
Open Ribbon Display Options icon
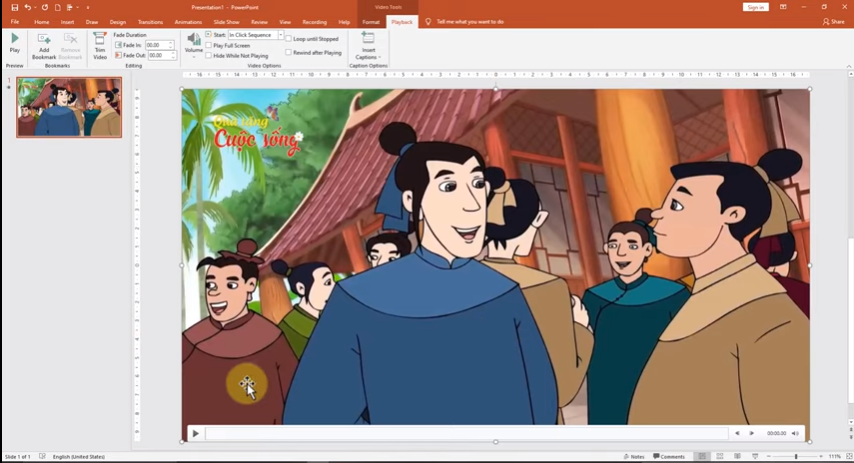(783, 7)
